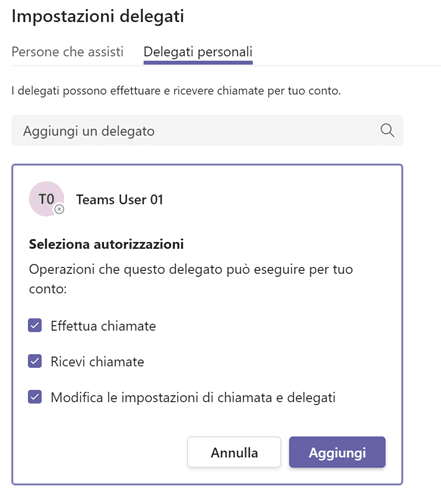441x504 pixels.
Task: Click the Seleziona autorizzazioni heading
Action: [106, 244]
